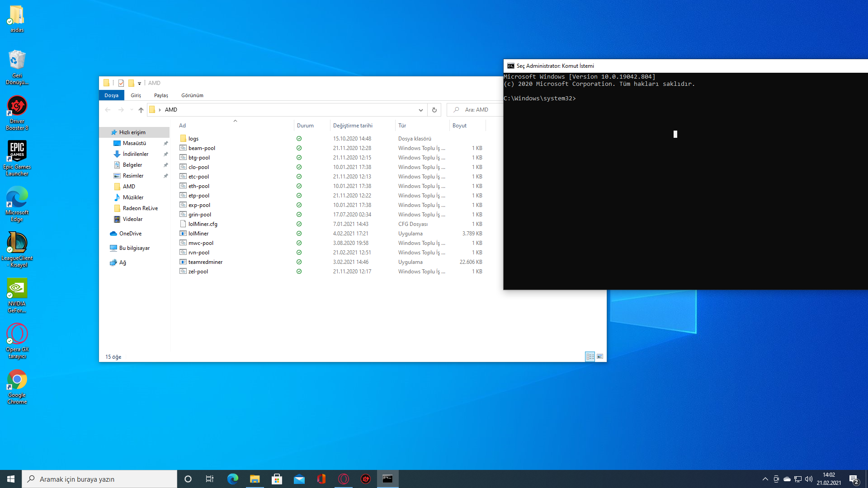Open the recent locations dropdown arrow
Viewport: 868px width, 488px height.
click(x=132, y=110)
